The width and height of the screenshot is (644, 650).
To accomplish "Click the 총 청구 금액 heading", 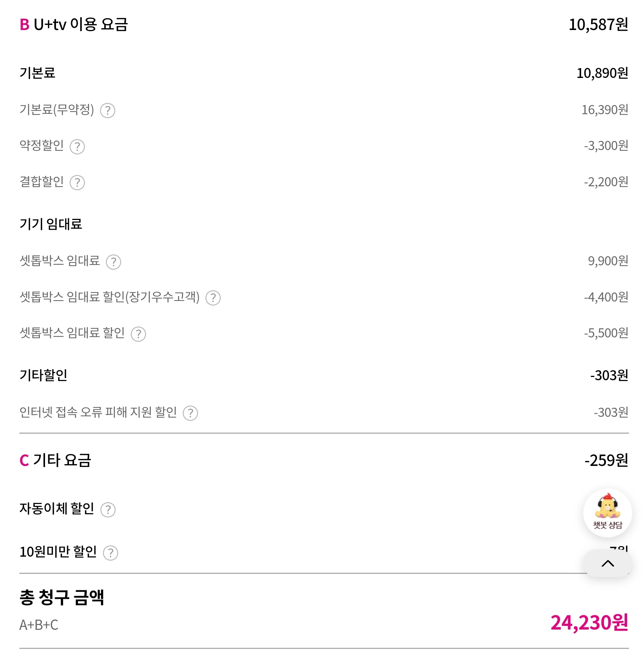I will tap(62, 597).
